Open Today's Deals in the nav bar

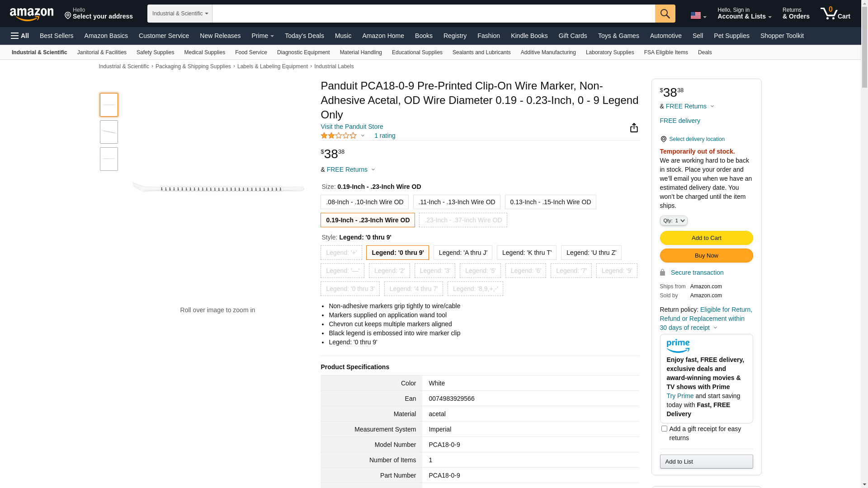pyautogui.click(x=304, y=36)
